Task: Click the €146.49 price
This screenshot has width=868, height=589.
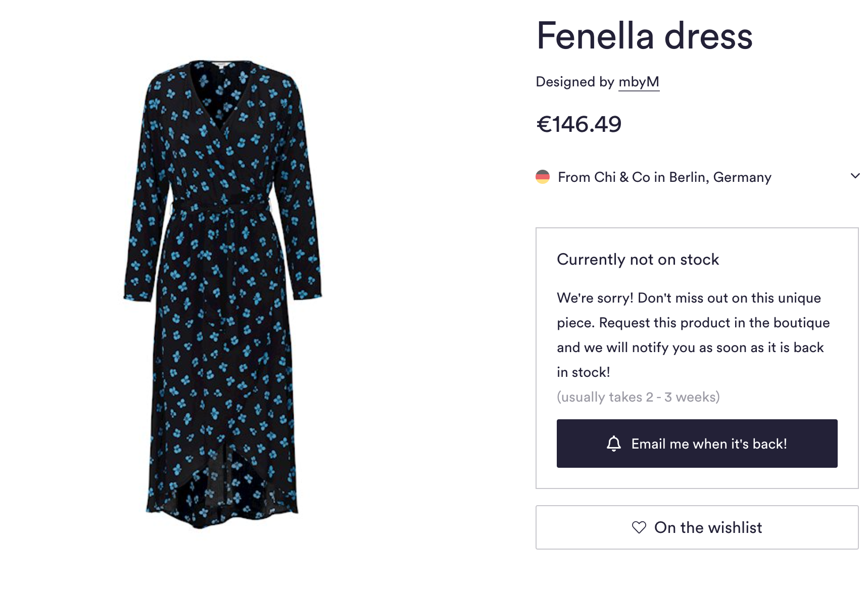Action: coord(578,124)
